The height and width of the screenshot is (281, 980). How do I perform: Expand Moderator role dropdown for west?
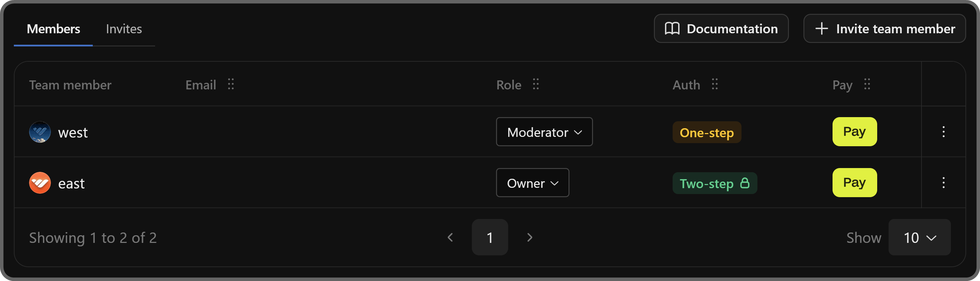544,132
